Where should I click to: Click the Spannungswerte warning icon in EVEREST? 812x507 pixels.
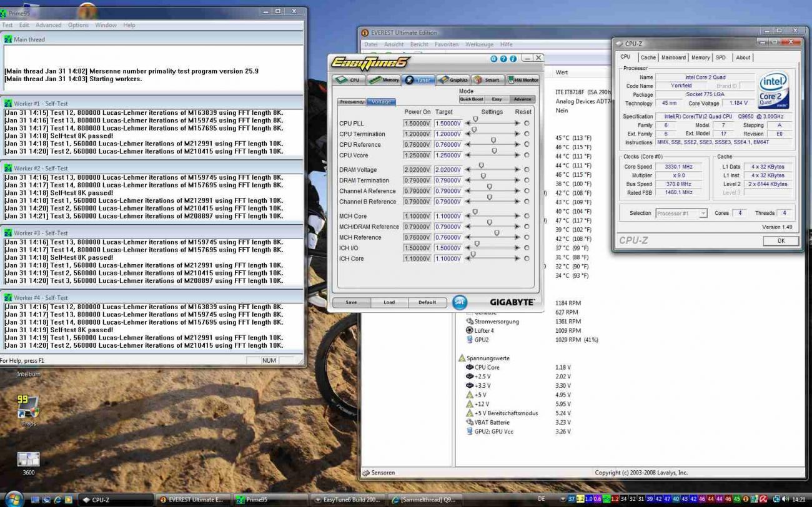[462, 358]
